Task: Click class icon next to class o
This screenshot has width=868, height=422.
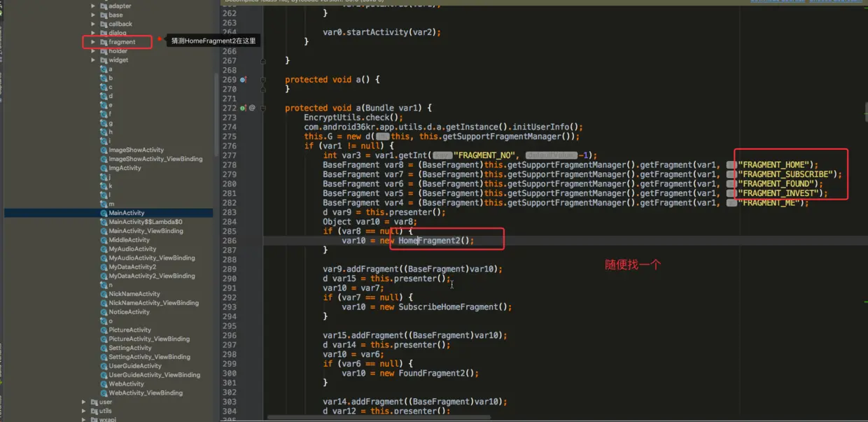Action: tap(104, 321)
